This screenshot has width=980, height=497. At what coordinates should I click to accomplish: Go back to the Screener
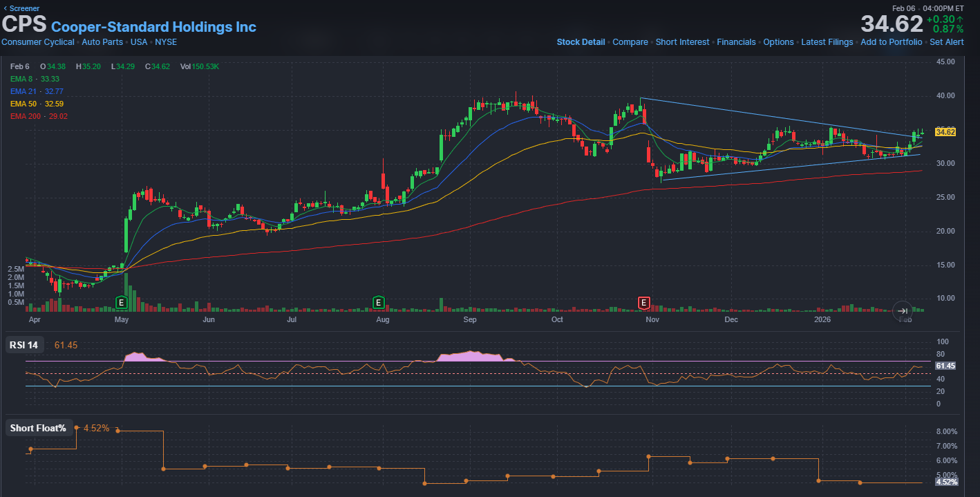(21, 8)
